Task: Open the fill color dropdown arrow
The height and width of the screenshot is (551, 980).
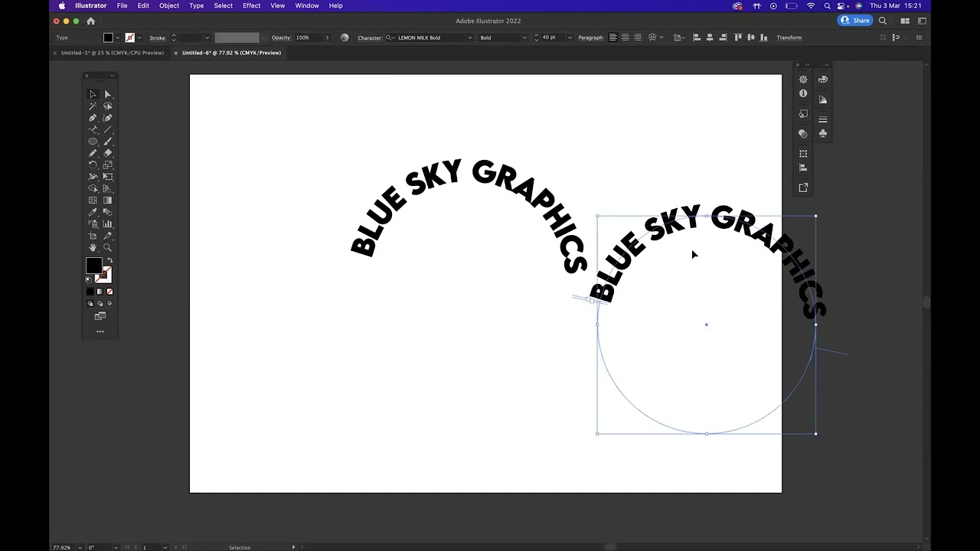Action: [x=117, y=37]
